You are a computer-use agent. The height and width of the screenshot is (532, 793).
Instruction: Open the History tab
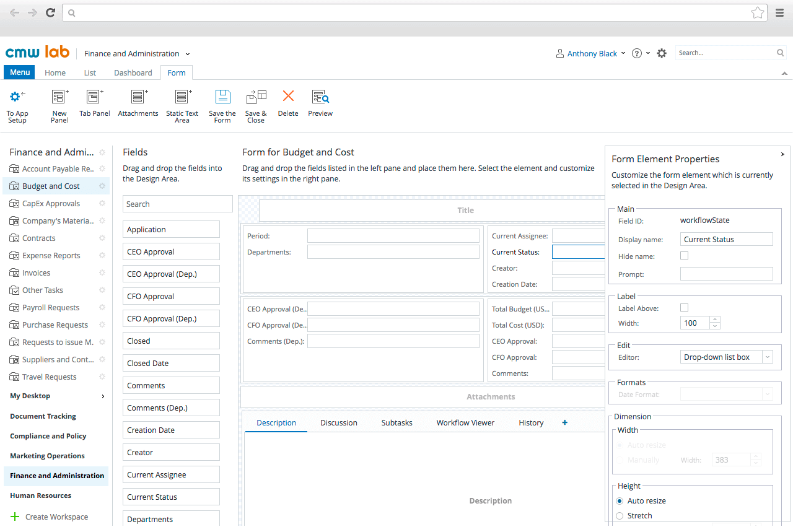tap(531, 423)
